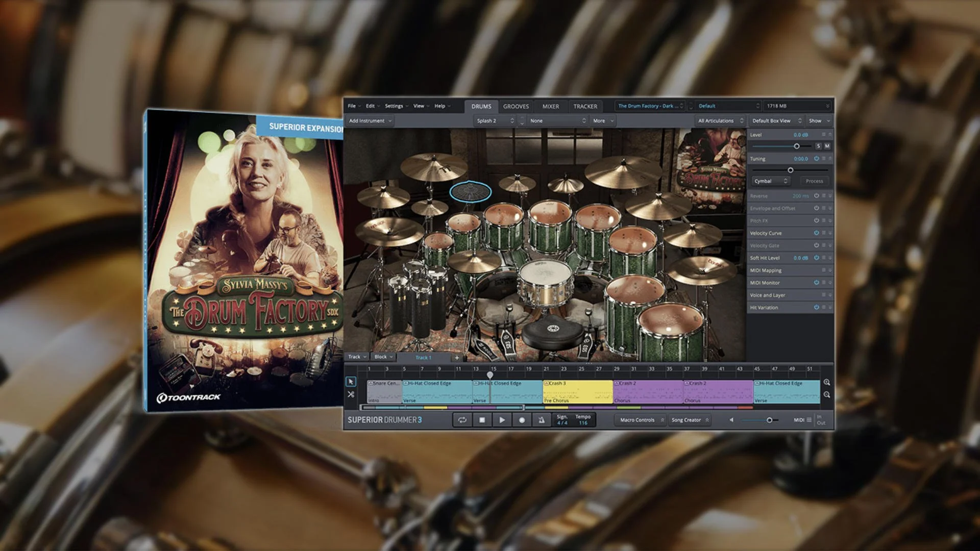This screenshot has width=980, height=551.
Task: Click the speaker volume icon near the master slider
Action: 731,419
